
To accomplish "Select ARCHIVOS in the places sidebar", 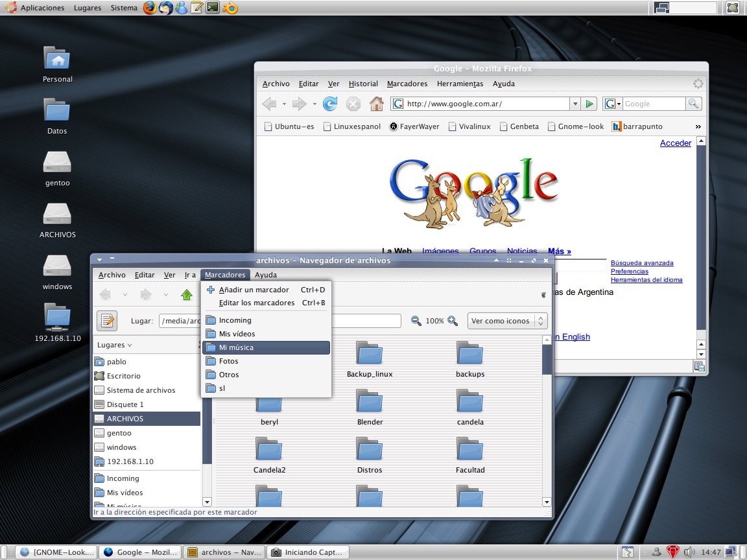I will 147,419.
